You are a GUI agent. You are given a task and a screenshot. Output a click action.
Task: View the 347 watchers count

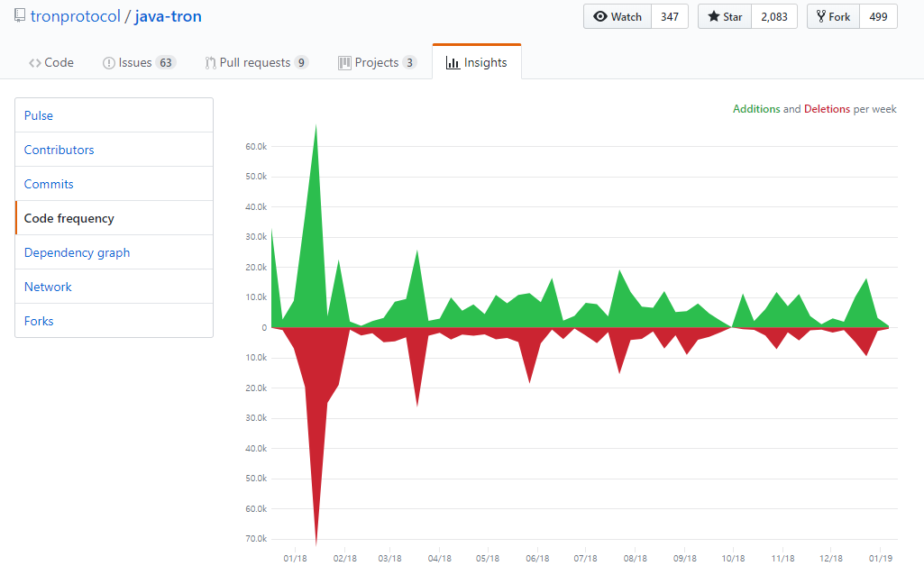[x=670, y=16]
